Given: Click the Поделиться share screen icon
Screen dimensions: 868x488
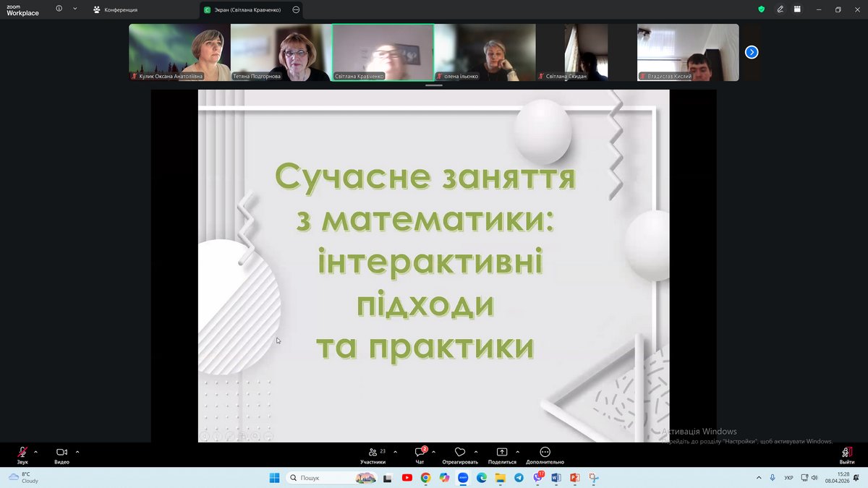Looking at the screenshot, I should pyautogui.click(x=502, y=453).
